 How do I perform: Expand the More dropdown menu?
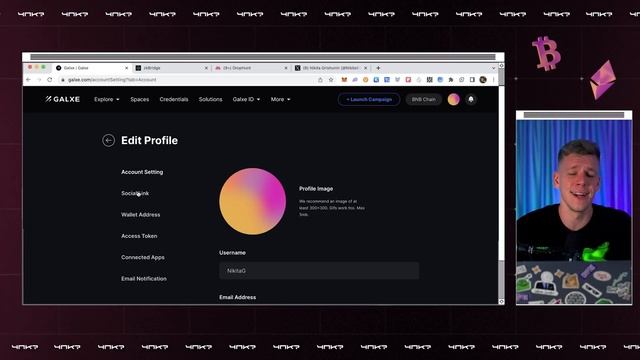click(280, 99)
